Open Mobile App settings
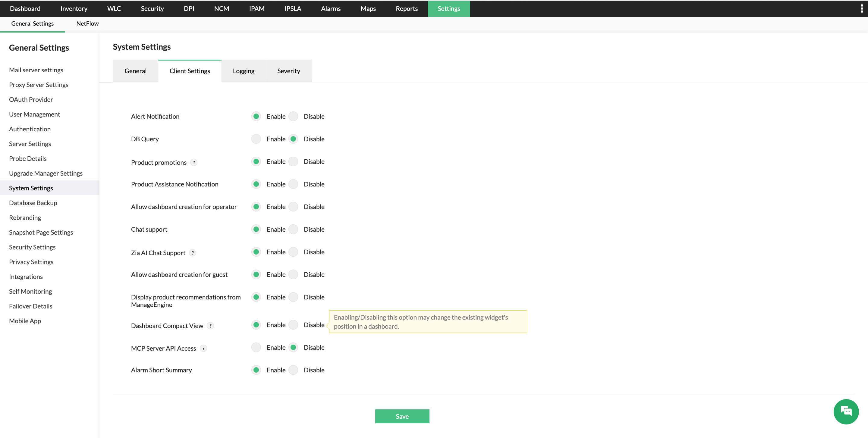Viewport: 868px width, 438px height. 25,321
